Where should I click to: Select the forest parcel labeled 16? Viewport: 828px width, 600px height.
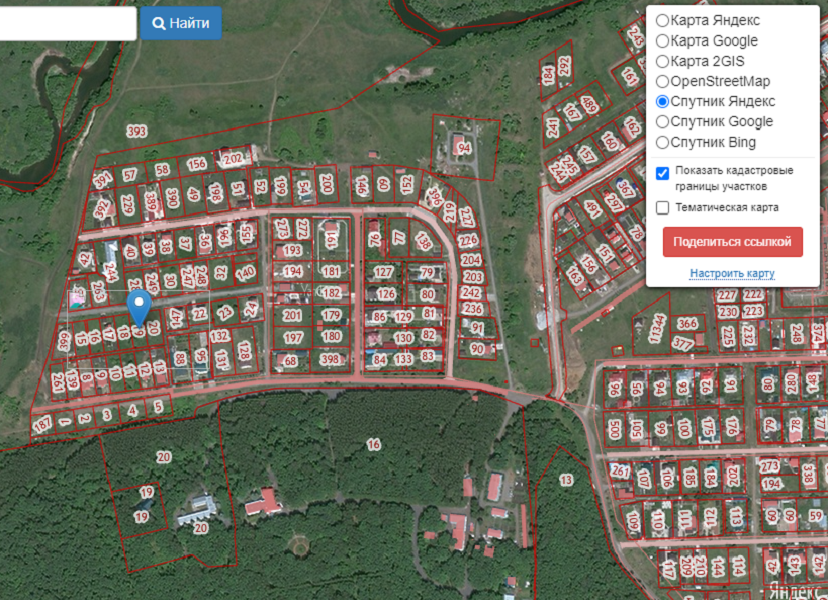click(x=373, y=444)
